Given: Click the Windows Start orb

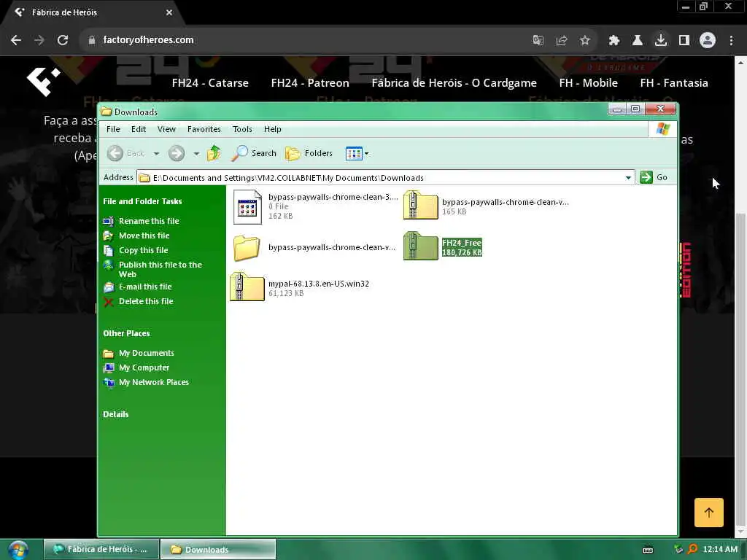Looking at the screenshot, I should click(18, 550).
